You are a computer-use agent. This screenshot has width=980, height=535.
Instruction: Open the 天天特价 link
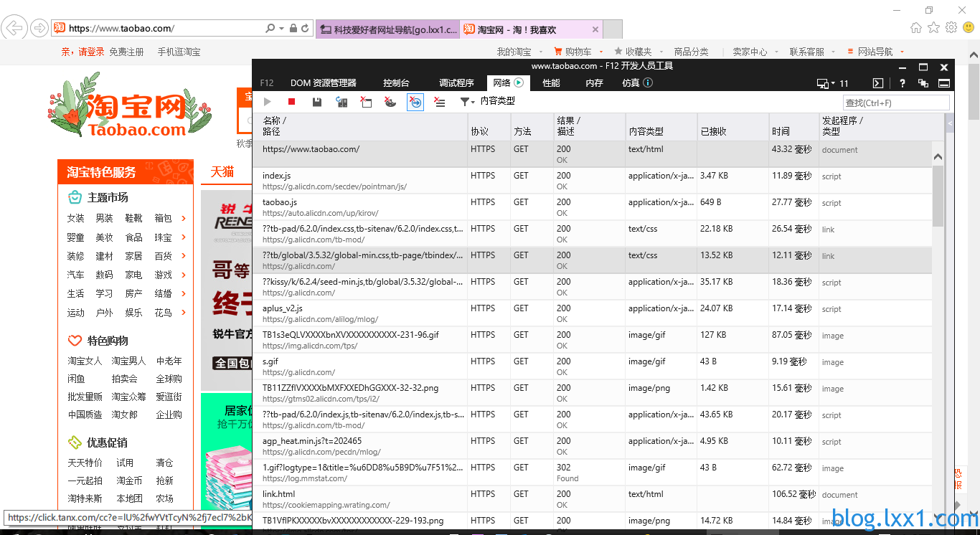click(85, 463)
